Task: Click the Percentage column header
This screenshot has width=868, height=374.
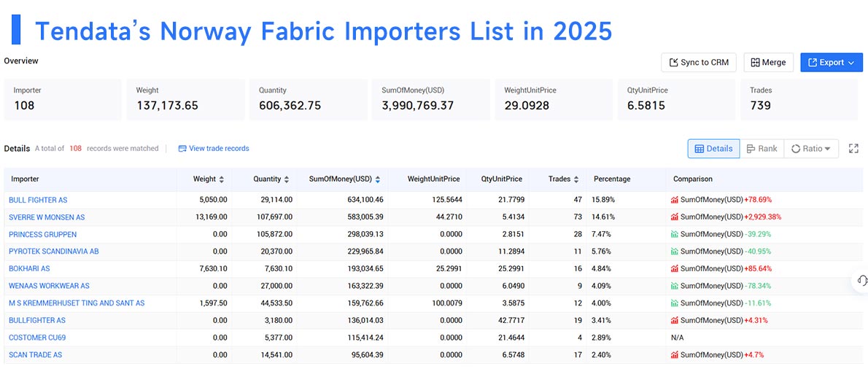Action: [612, 179]
